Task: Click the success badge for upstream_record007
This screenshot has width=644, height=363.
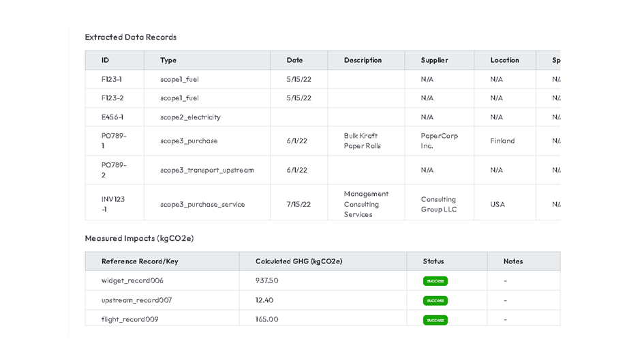Action: click(435, 300)
